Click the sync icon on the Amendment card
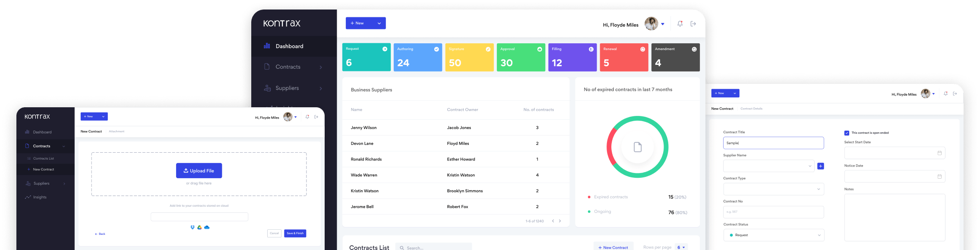The width and height of the screenshot is (980, 250). [694, 49]
